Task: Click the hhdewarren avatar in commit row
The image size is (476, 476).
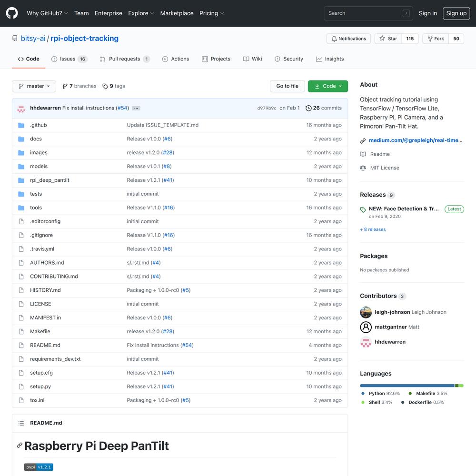Action: 21,109
